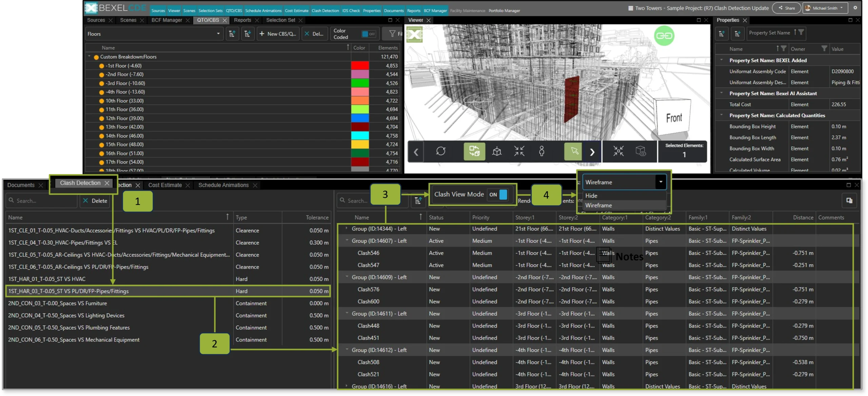
Task: Switch to Selection Set tab
Action: tap(280, 20)
